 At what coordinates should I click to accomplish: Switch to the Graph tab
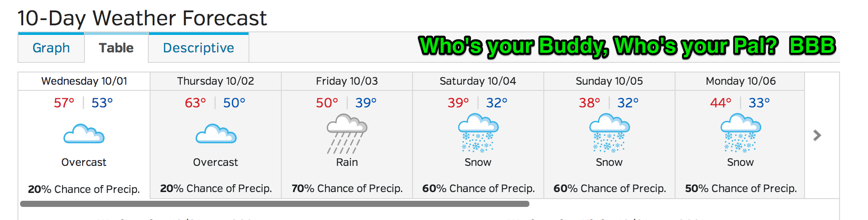(51, 48)
